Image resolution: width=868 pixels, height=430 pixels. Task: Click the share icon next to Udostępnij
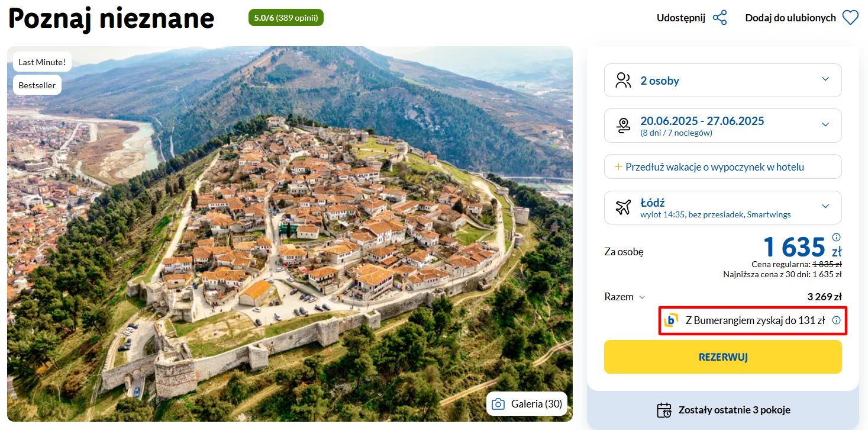coord(719,18)
